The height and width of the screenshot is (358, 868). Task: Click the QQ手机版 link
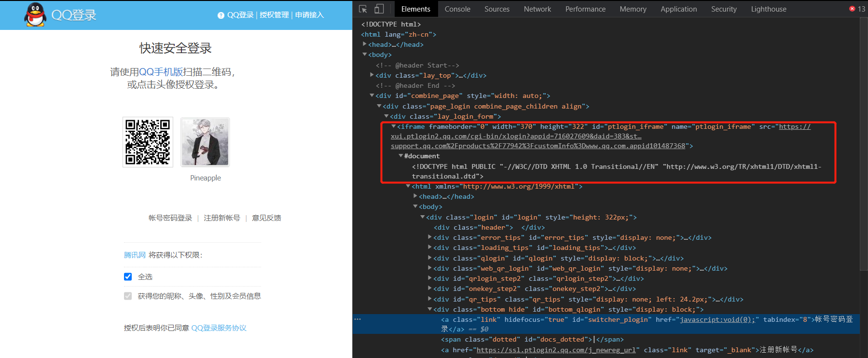tap(161, 72)
